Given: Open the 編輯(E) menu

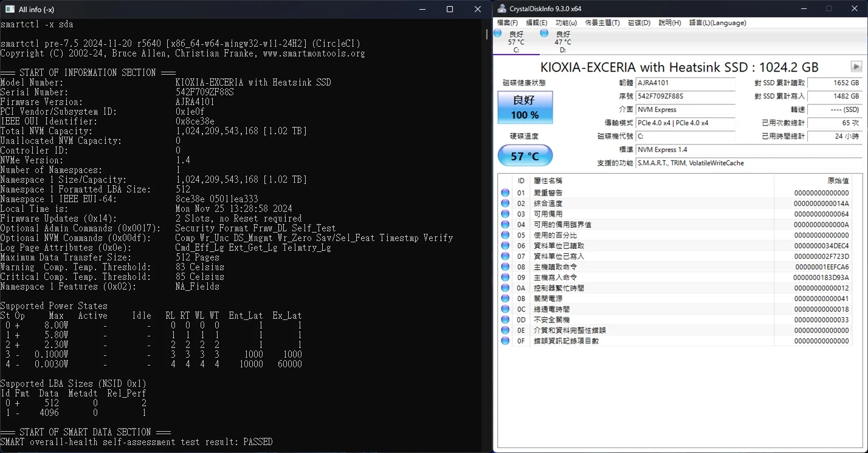Looking at the screenshot, I should tap(537, 22).
